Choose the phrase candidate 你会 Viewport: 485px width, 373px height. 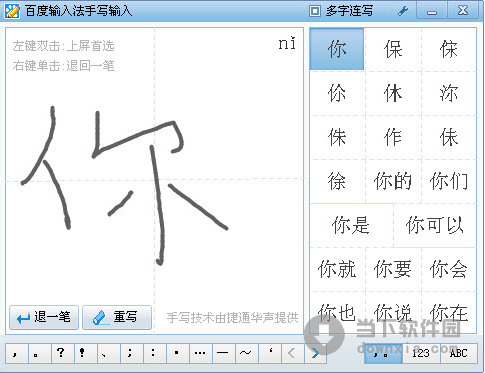pyautogui.click(x=448, y=269)
